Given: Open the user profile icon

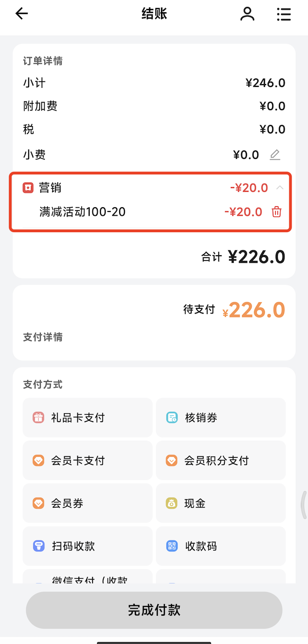Looking at the screenshot, I should click(x=247, y=14).
